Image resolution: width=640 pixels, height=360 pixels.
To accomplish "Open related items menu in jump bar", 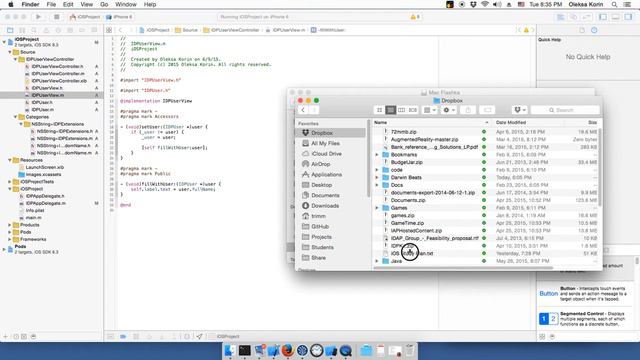I will [109, 30].
